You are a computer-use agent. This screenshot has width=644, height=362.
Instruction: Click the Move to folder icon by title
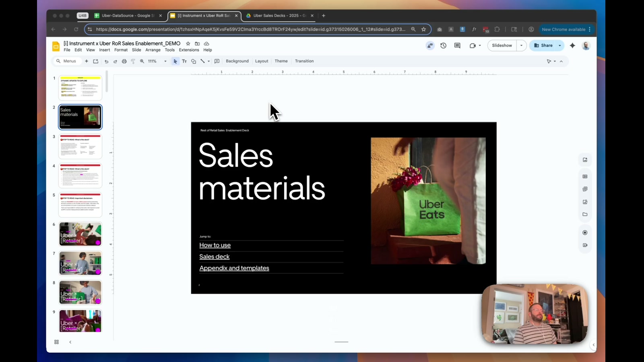coord(197,43)
